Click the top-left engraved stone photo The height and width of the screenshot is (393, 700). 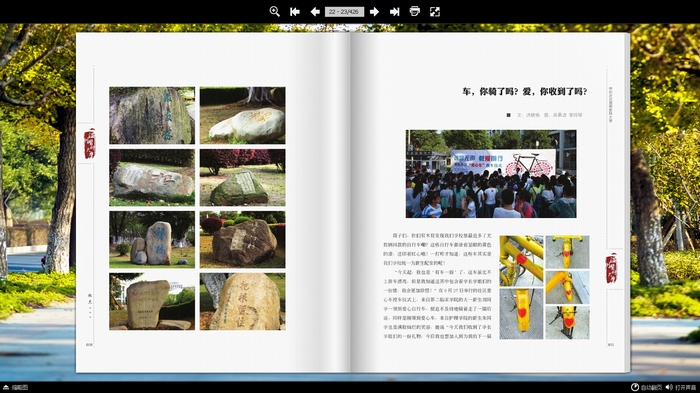pyautogui.click(x=152, y=115)
